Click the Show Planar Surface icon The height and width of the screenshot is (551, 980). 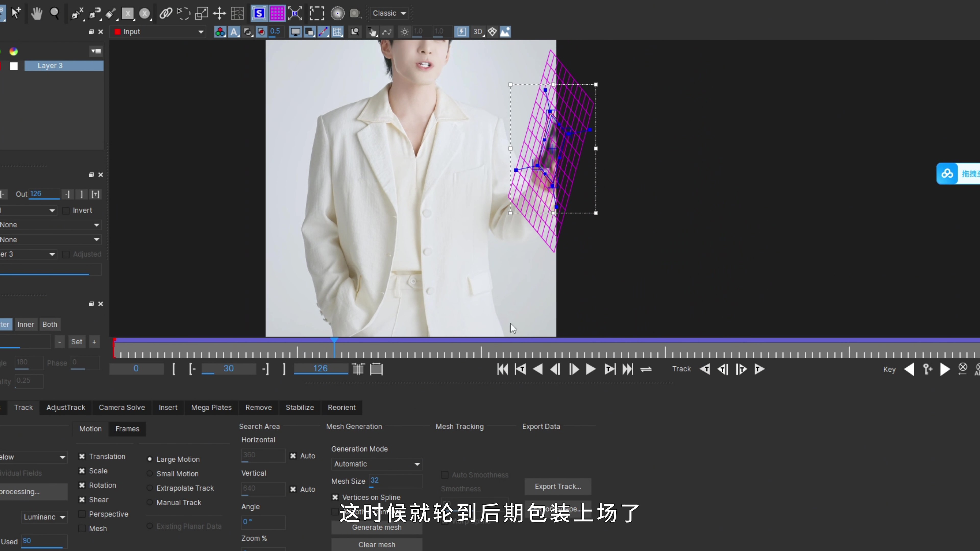pyautogui.click(x=259, y=14)
